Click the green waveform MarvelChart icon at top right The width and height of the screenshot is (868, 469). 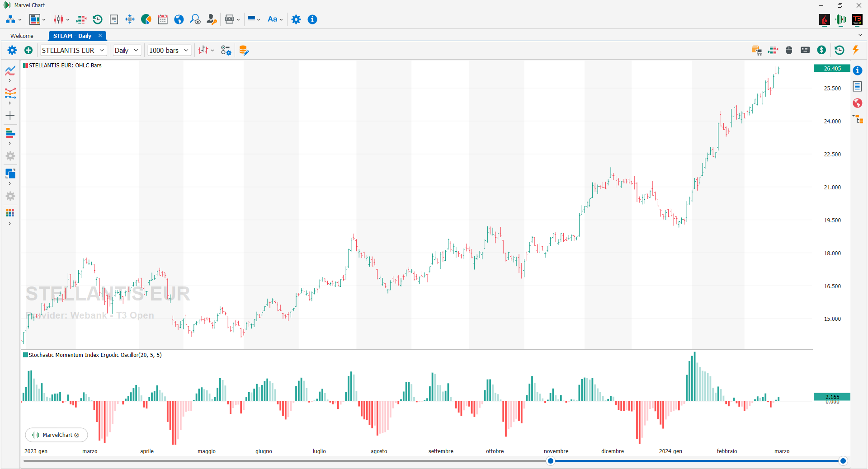(x=841, y=19)
